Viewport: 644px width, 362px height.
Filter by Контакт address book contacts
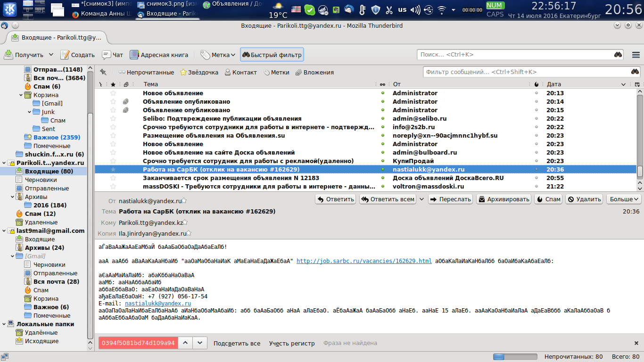click(x=240, y=72)
